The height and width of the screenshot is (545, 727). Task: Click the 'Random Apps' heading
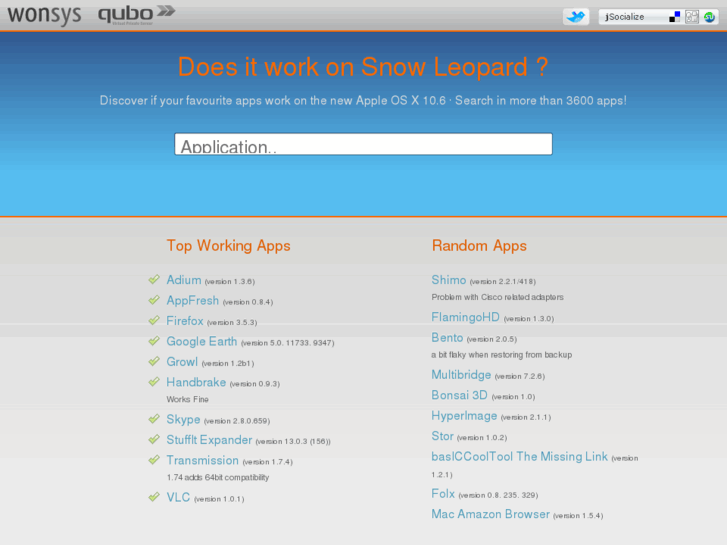tap(479, 246)
